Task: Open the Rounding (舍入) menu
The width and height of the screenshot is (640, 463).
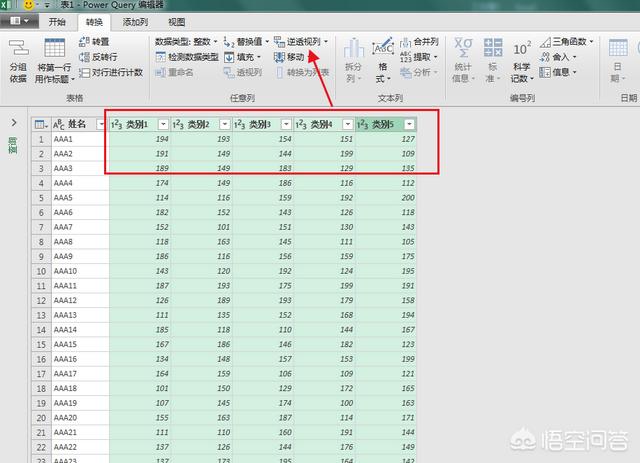Action: pyautogui.click(x=558, y=57)
